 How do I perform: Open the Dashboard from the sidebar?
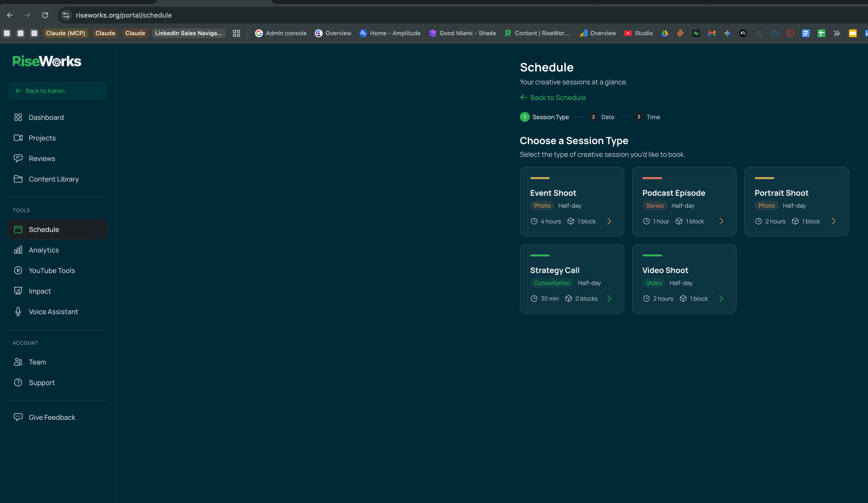[19, 117]
